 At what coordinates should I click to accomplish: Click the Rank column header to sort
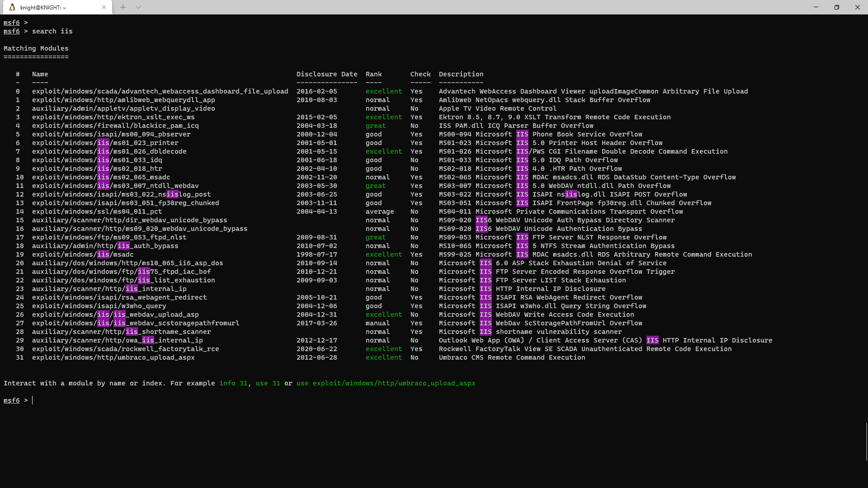(x=373, y=74)
